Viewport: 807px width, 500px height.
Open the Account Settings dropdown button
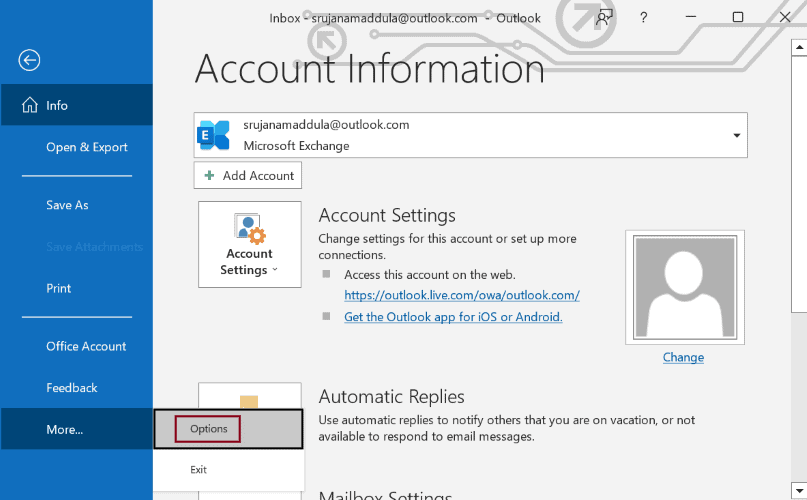tap(250, 245)
